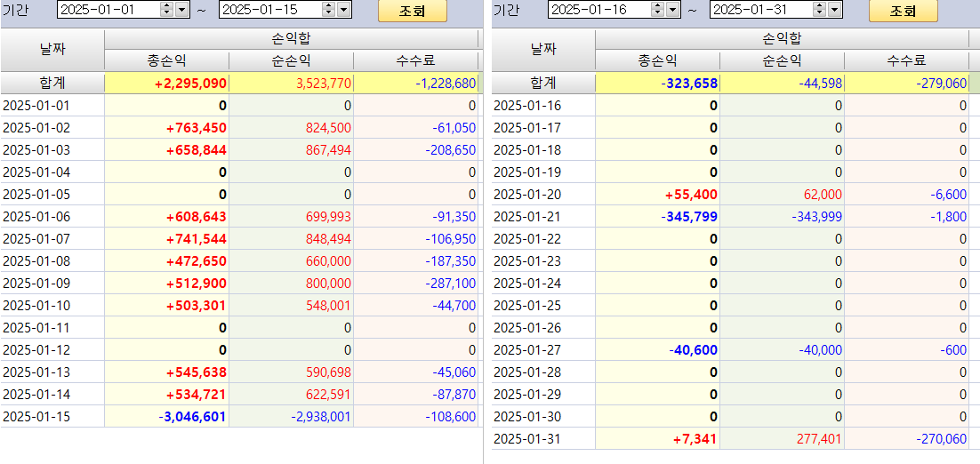
Task: Click the 699,993 net profit value
Action: (329, 217)
